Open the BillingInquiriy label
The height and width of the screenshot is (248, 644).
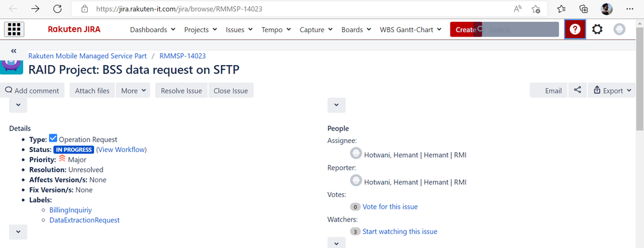[x=71, y=210]
